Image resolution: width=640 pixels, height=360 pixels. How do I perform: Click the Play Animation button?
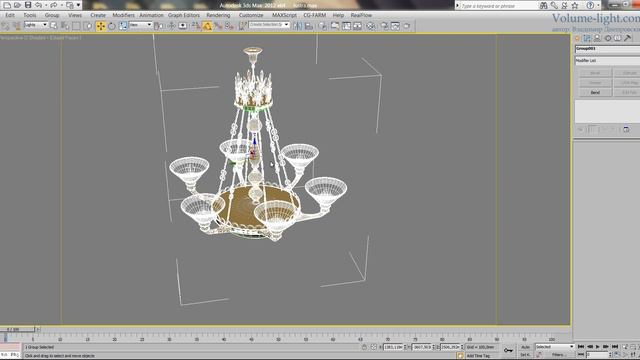(x=598, y=347)
